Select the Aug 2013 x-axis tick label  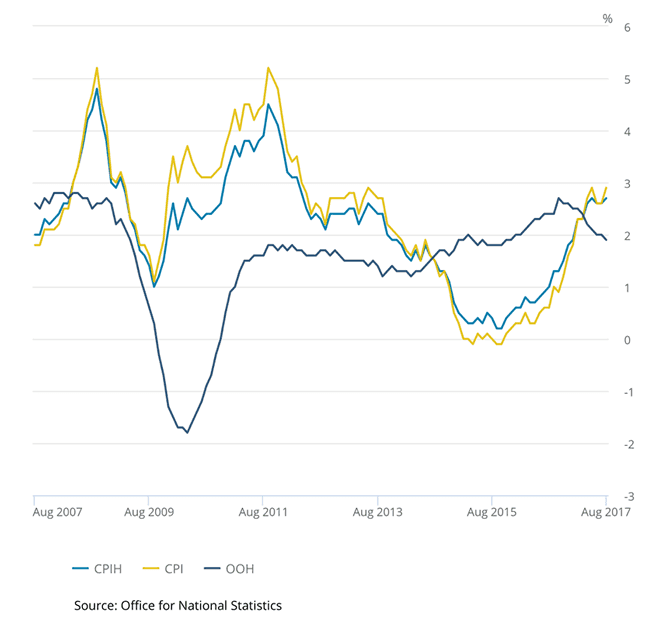coord(378,513)
